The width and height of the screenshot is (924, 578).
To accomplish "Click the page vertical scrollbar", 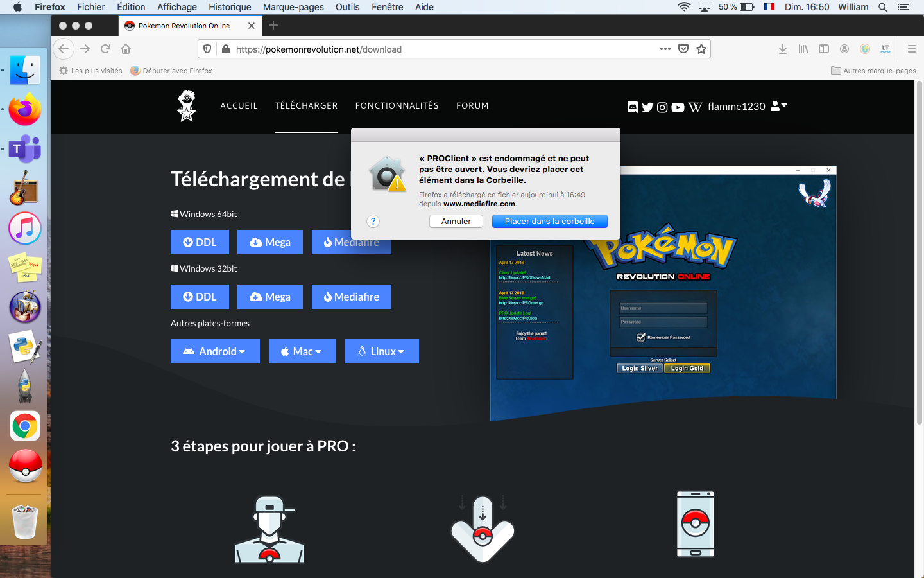I will [919, 254].
